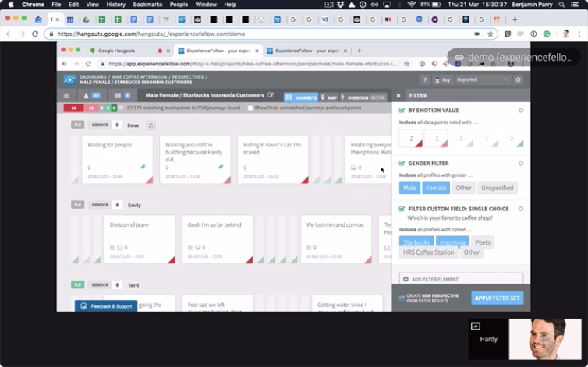Go to Dashboard breadcrumb
The height and width of the screenshot is (367, 588).
93,77
